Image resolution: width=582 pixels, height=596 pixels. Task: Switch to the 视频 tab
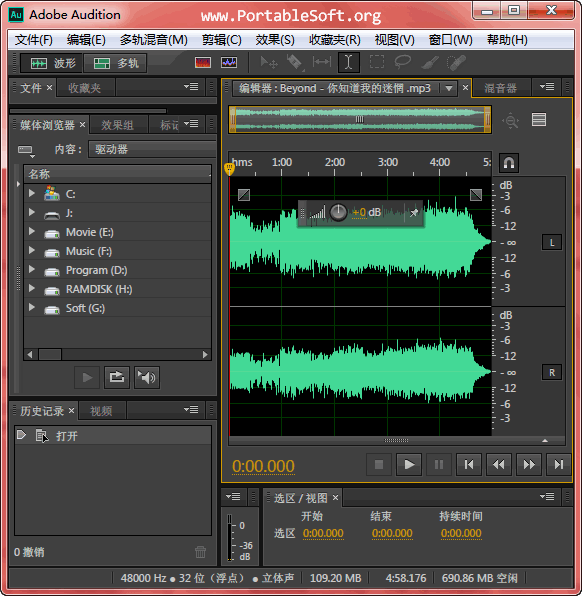101,411
